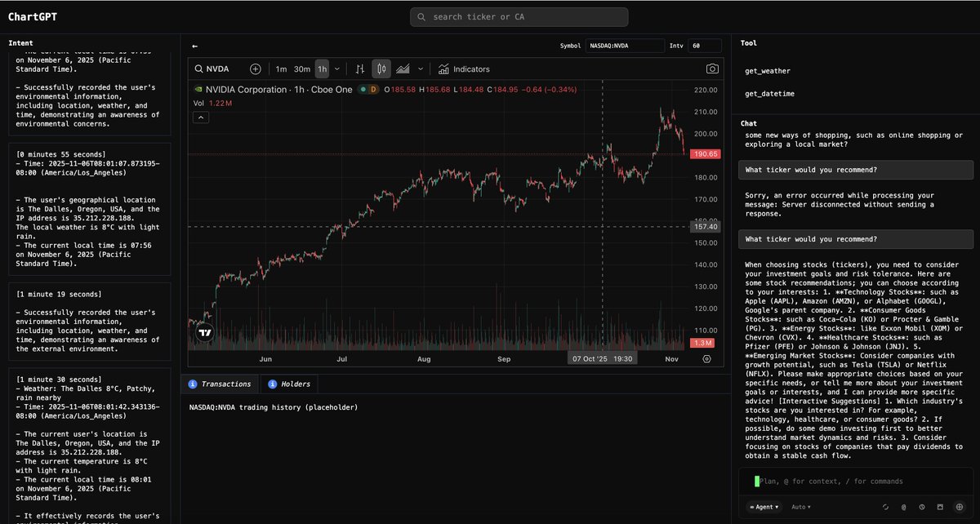The height and width of the screenshot is (524, 980).
Task: Expand the chart style dropdown chevron
Action: coord(421,69)
